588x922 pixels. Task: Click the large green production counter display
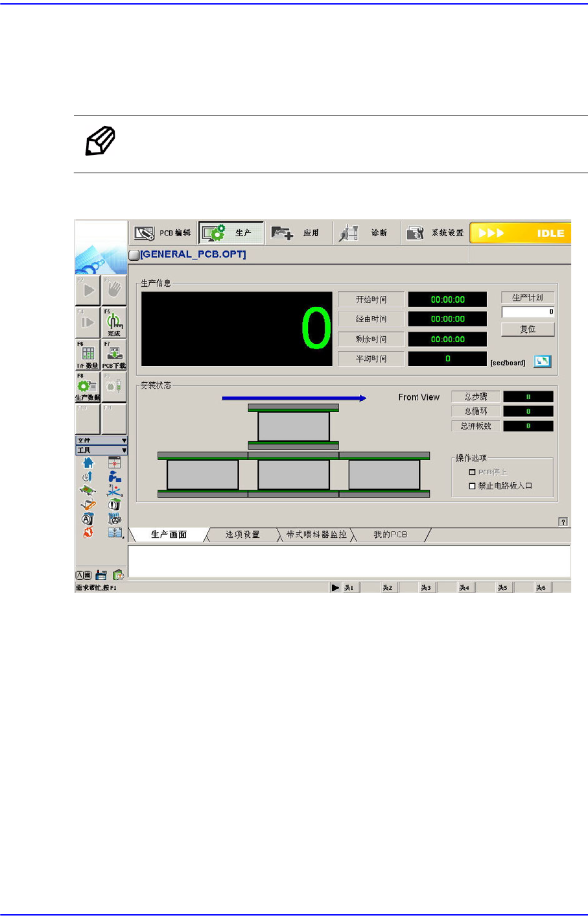(x=237, y=329)
